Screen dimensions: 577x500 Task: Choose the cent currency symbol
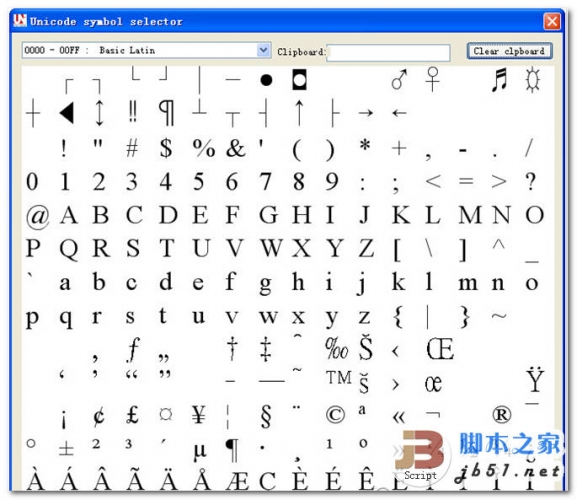tap(99, 416)
